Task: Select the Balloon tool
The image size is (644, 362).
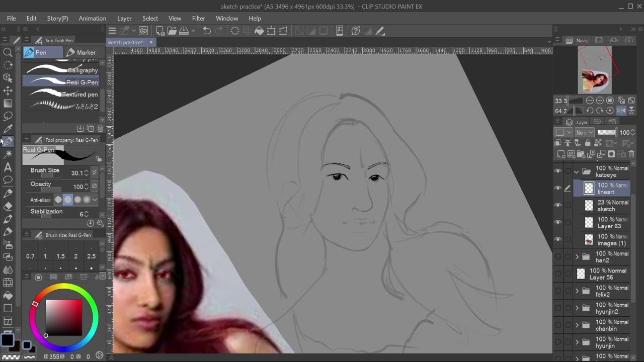Action: 8,180
